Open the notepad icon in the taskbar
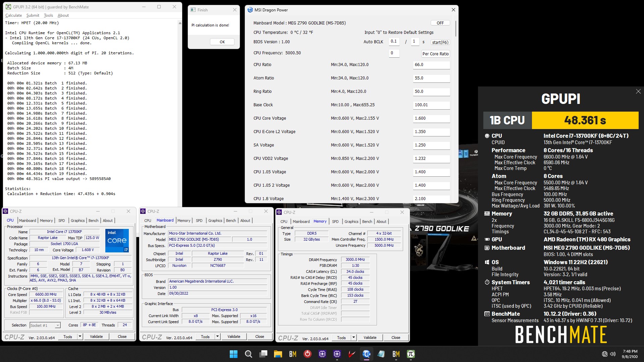Image resolution: width=644 pixels, height=362 pixels. tap(381, 354)
